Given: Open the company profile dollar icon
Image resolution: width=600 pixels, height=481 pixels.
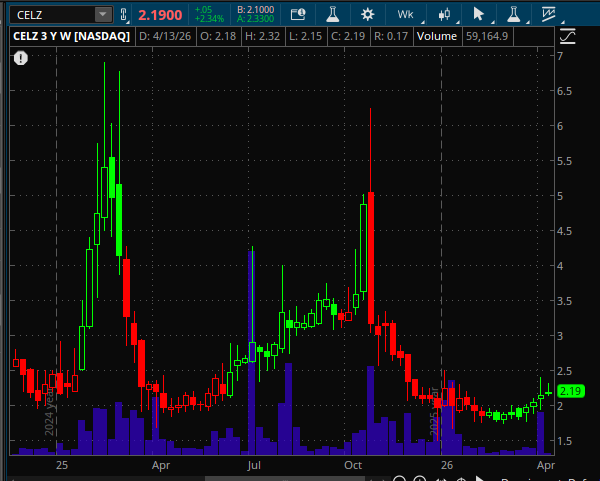Looking at the screenshot, I should (x=298, y=15).
